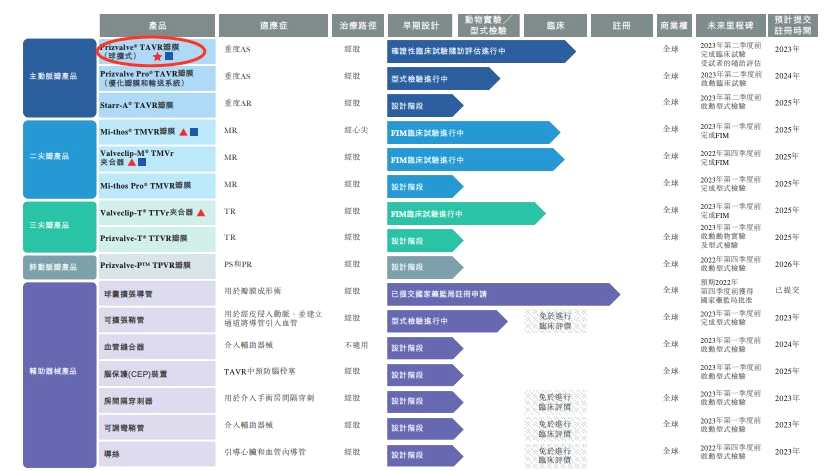831x471 pixels.
Task: Click the 重度AR indication text
Action: pyautogui.click(x=238, y=103)
